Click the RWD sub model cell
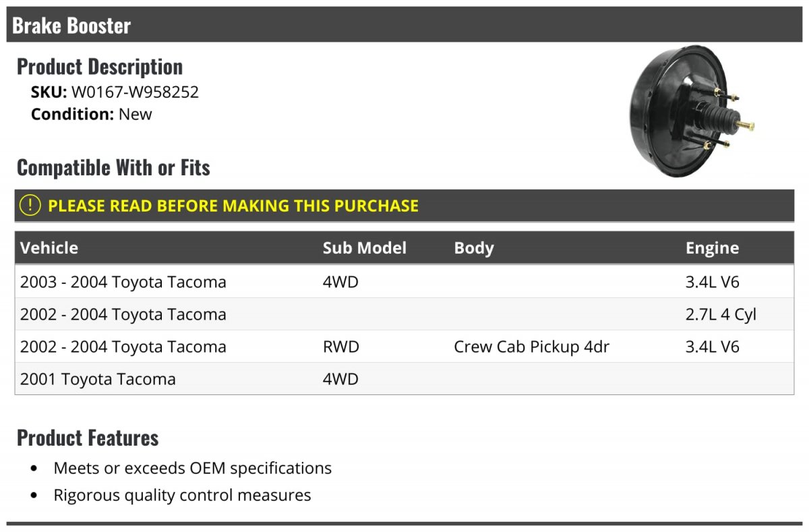This screenshot has width=809, height=532. tap(340, 347)
